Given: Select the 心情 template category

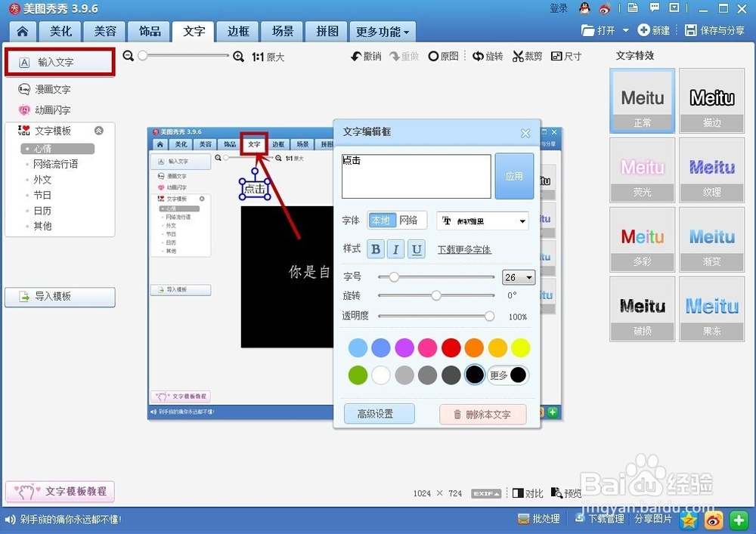Looking at the screenshot, I should [x=57, y=149].
